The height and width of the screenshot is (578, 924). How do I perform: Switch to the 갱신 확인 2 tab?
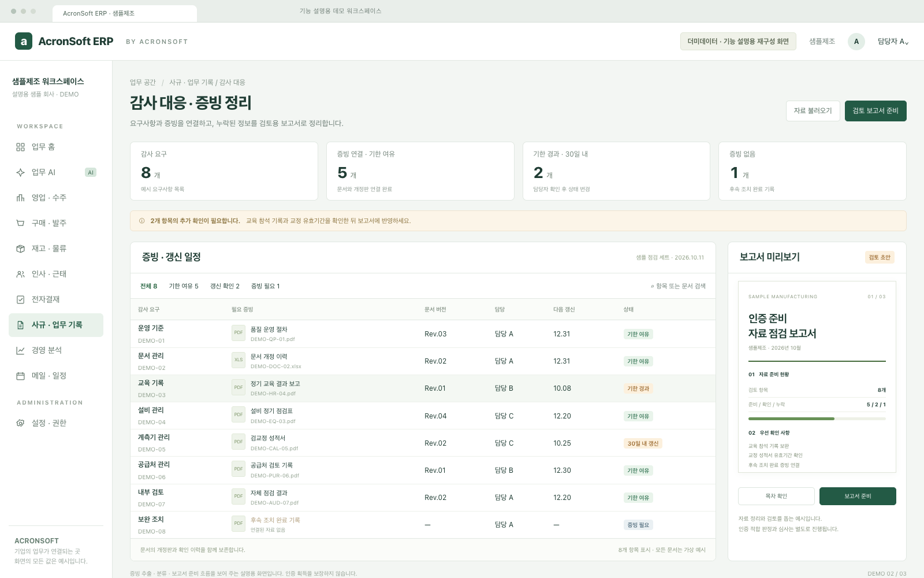225,286
